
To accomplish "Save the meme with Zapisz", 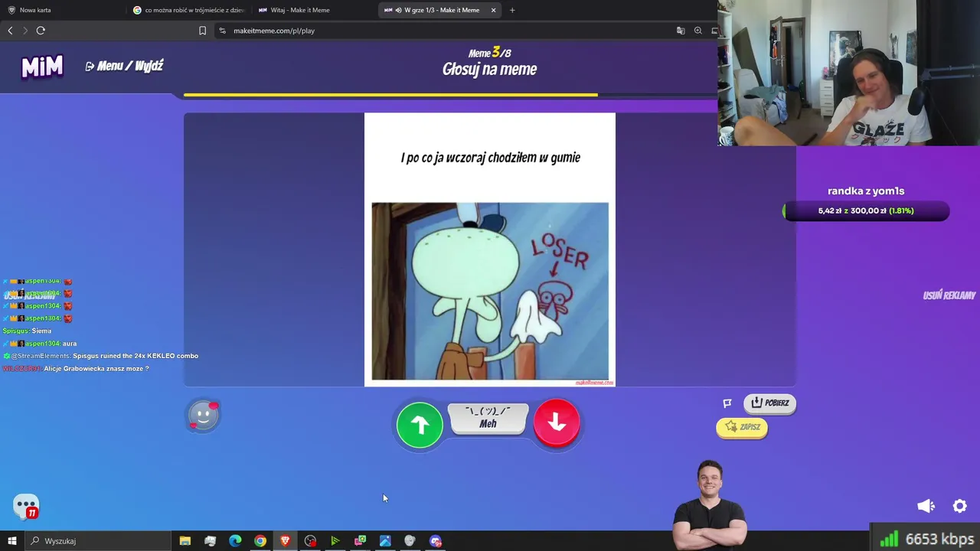I will point(742,428).
